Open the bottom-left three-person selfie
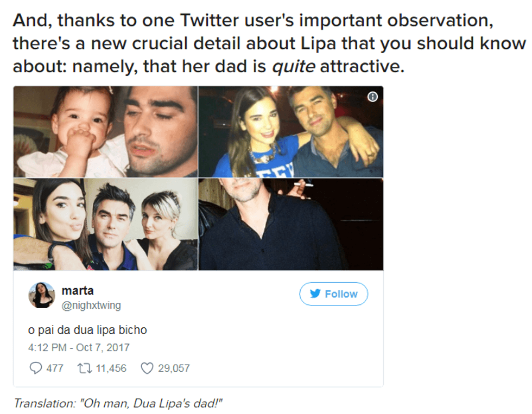This screenshot has width=532, height=414. (105, 224)
